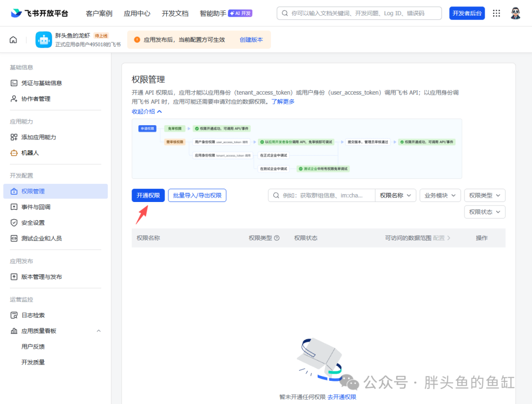Click the 安全设置 shield icon

(x=14, y=223)
